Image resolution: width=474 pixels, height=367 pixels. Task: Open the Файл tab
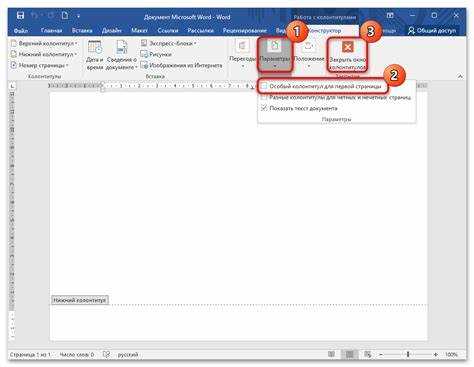coord(21,30)
